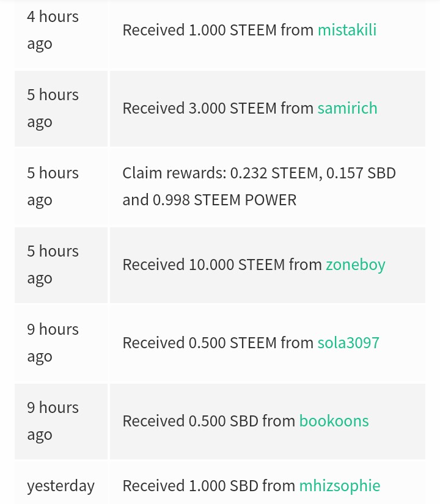
Task: Open the sola3097 account link
Action: (x=348, y=343)
